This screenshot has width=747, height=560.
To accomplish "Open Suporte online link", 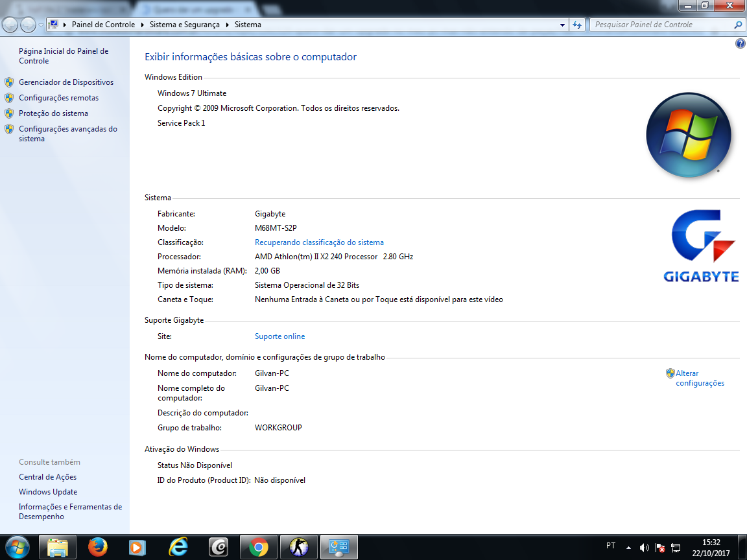I will (279, 336).
